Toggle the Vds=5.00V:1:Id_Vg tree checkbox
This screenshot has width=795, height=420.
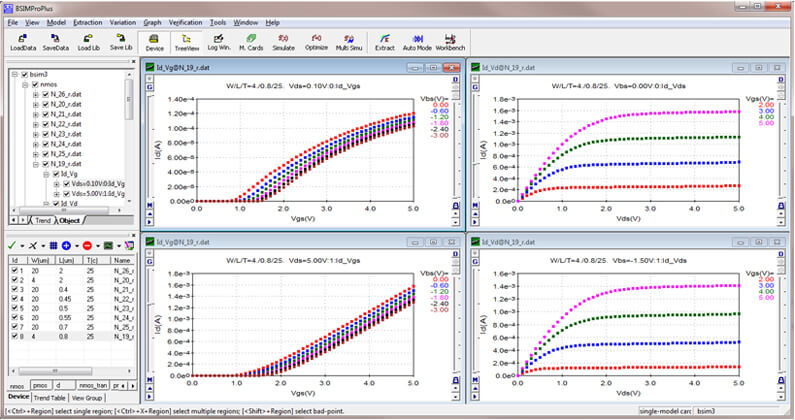point(66,194)
